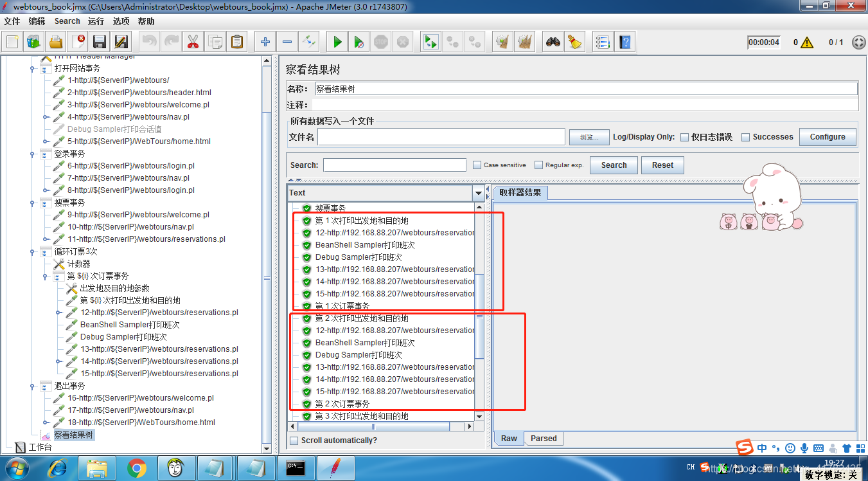Image resolution: width=868 pixels, height=481 pixels.
Task: Toggle Scroll automatically checkbox
Action: pos(294,440)
